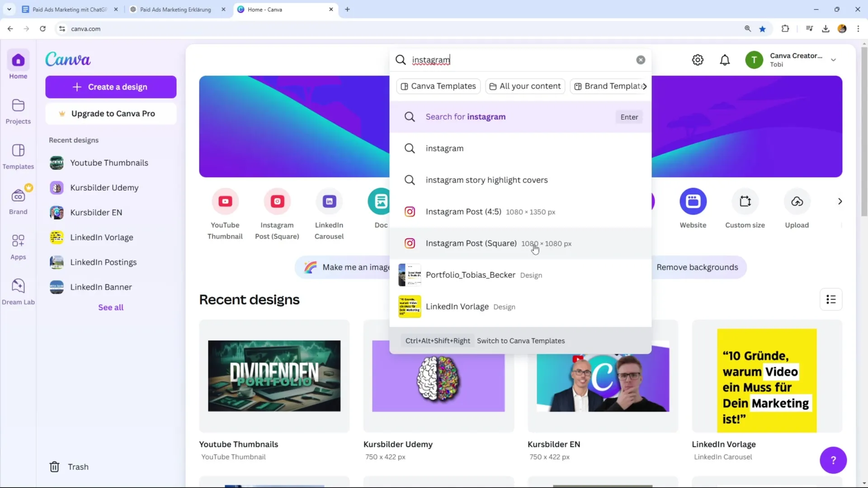
Task: Open the LinkedIn Vorlage design search result
Action: [x=520, y=306]
